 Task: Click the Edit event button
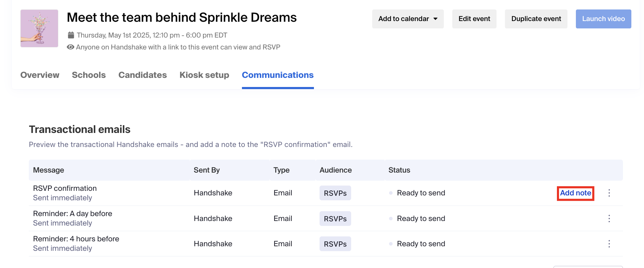pos(474,19)
